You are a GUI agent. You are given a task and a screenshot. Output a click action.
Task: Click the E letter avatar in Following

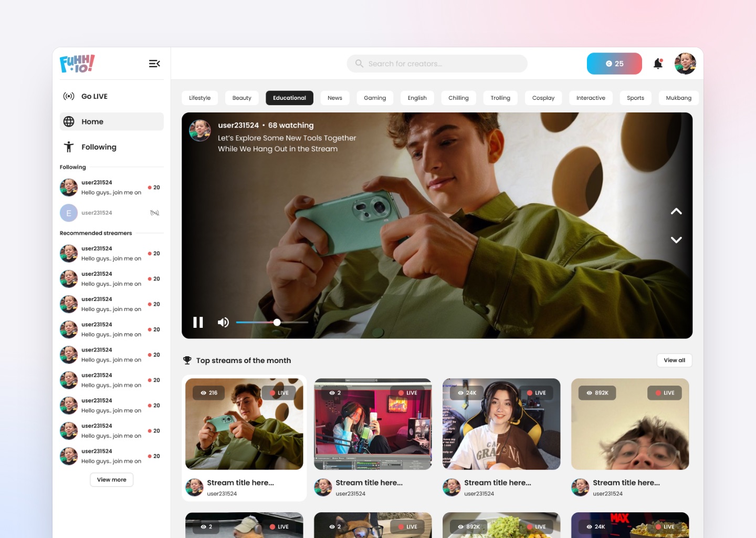[69, 213]
